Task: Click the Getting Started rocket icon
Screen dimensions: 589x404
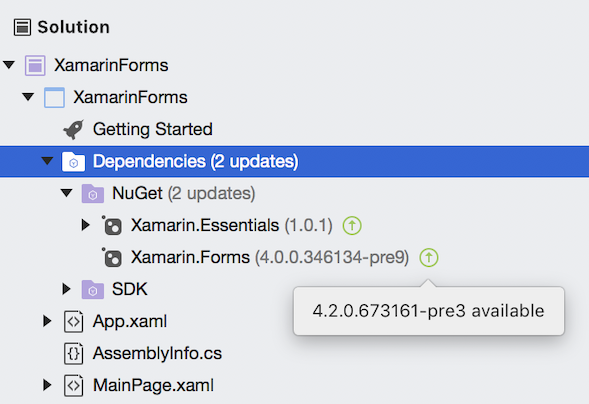Action: [73, 130]
